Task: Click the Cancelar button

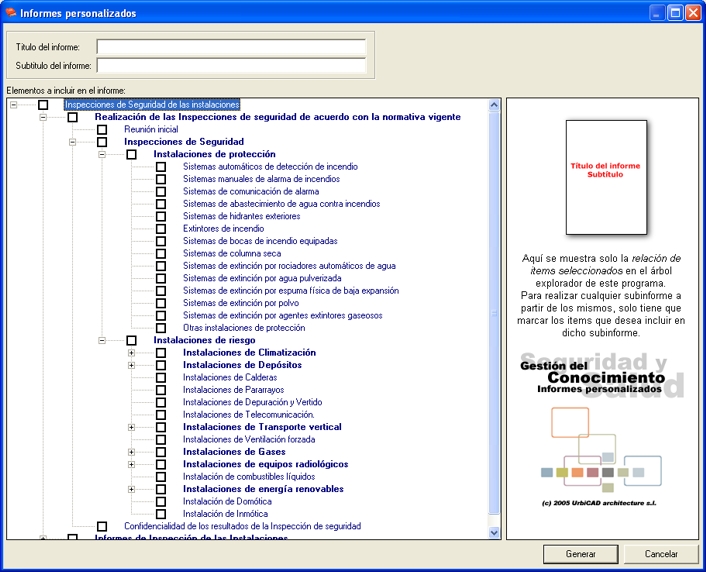Action: (x=661, y=554)
